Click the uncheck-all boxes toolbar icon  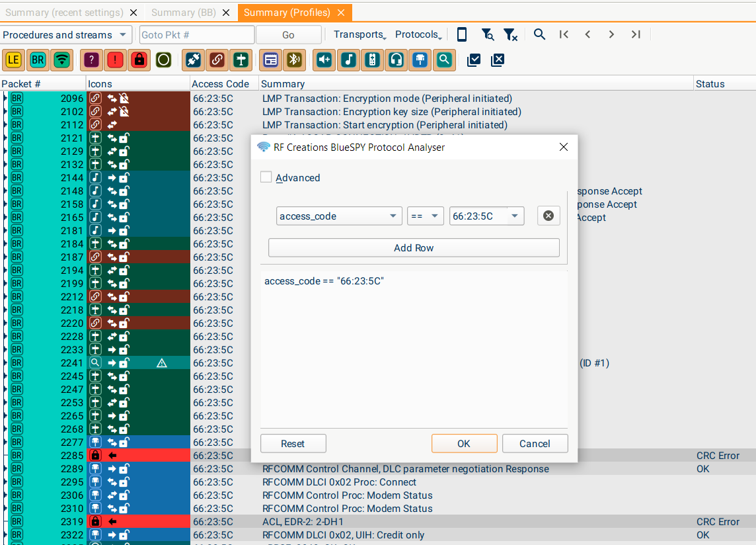(498, 60)
